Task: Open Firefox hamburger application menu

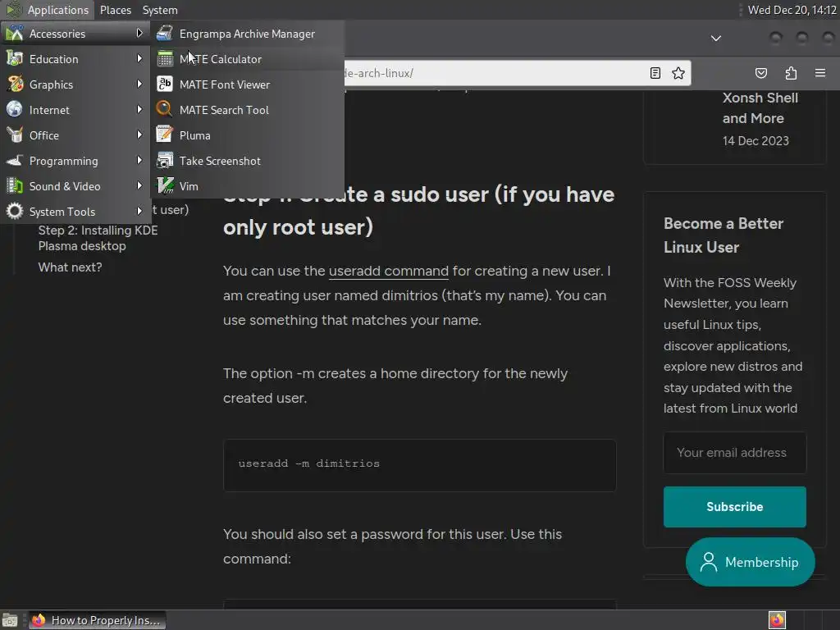Action: coord(820,73)
